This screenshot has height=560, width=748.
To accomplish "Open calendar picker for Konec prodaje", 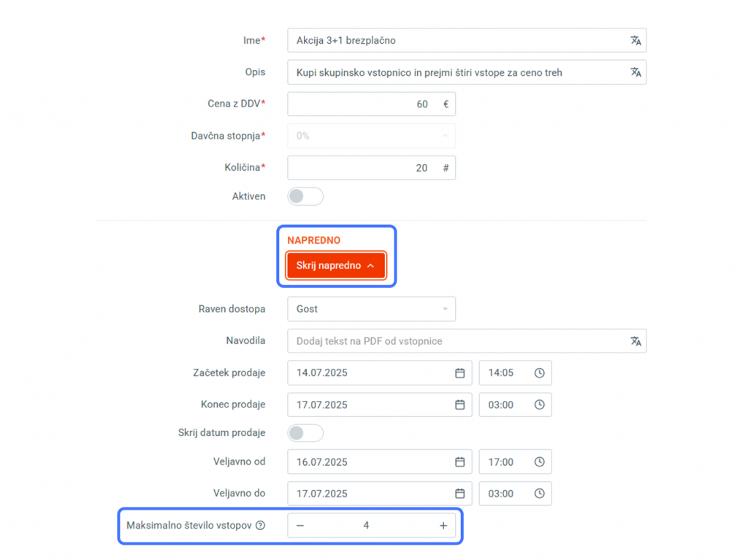I will click(460, 405).
